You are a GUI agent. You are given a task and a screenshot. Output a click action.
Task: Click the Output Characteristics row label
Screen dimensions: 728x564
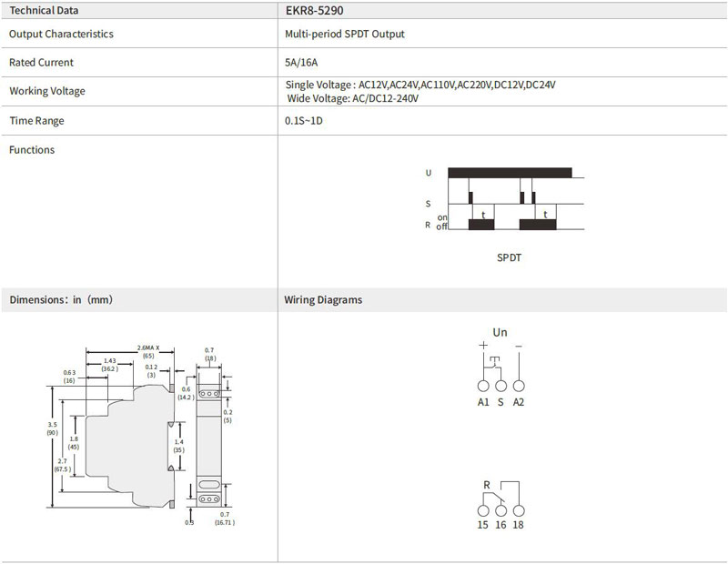[61, 34]
